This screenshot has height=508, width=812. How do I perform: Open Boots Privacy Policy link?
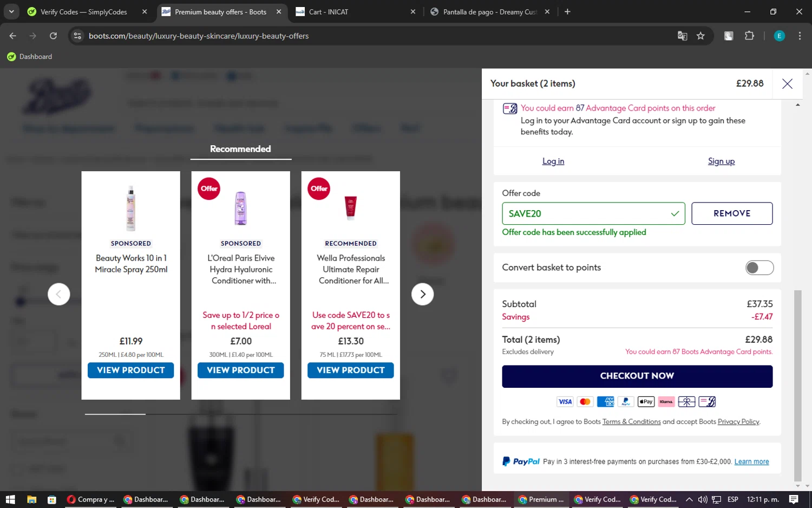[738, 422]
